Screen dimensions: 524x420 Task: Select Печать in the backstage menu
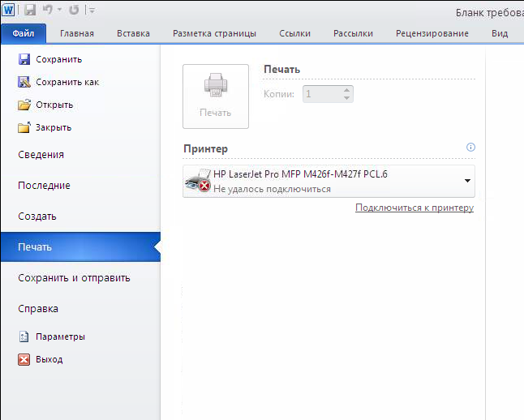pyautogui.click(x=80, y=247)
